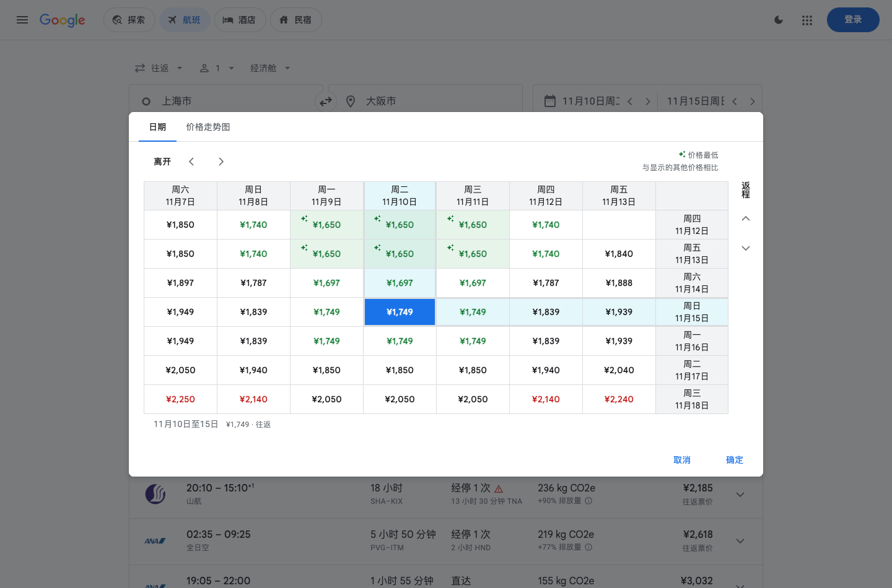This screenshot has width=892, height=588.
Task: Click the 确定 confirm button
Action: coord(735,460)
